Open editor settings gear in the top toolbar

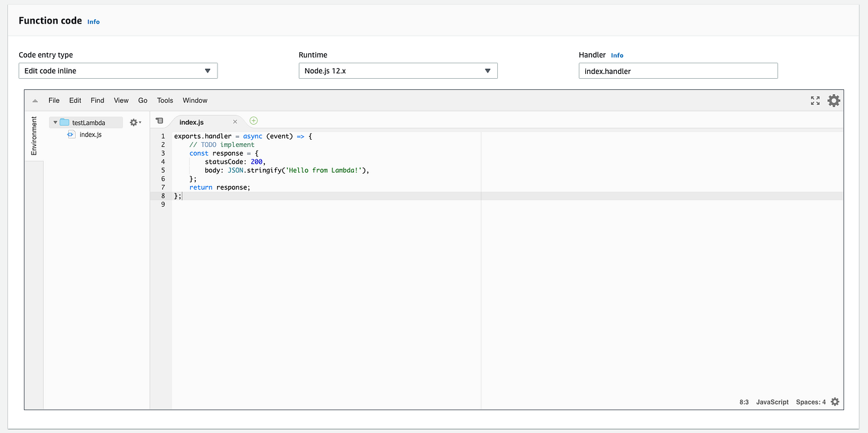(x=833, y=100)
